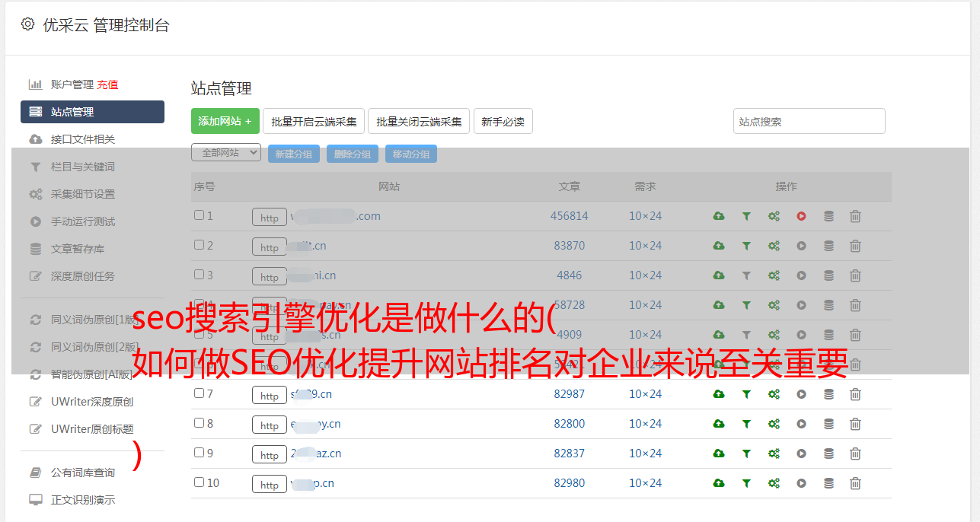Click the cloud upload icon in row 8
Image resolution: width=980 pixels, height=522 pixels.
(718, 424)
